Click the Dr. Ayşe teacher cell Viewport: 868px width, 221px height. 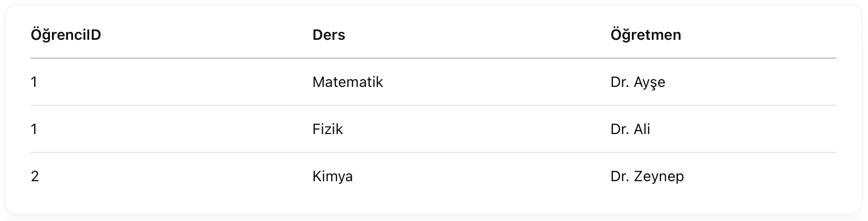pyautogui.click(x=638, y=82)
